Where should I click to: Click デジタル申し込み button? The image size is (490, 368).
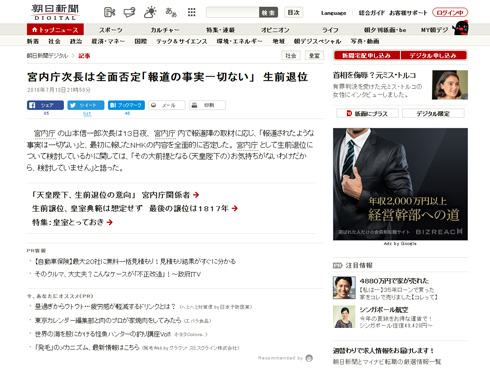coord(434,55)
